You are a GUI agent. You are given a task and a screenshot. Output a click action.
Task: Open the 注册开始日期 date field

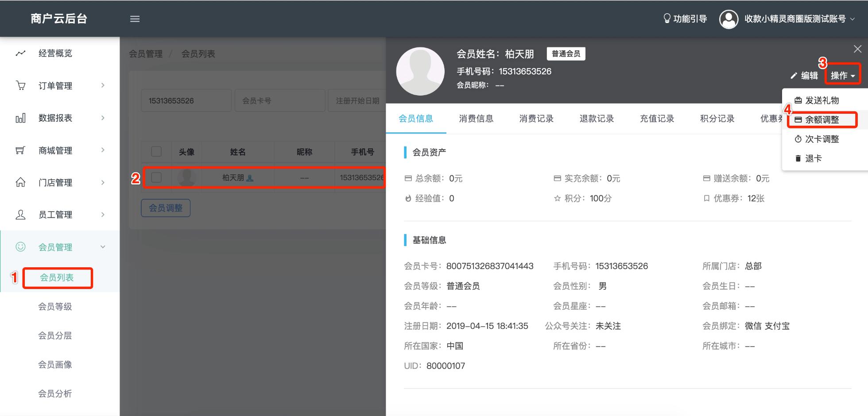point(357,100)
